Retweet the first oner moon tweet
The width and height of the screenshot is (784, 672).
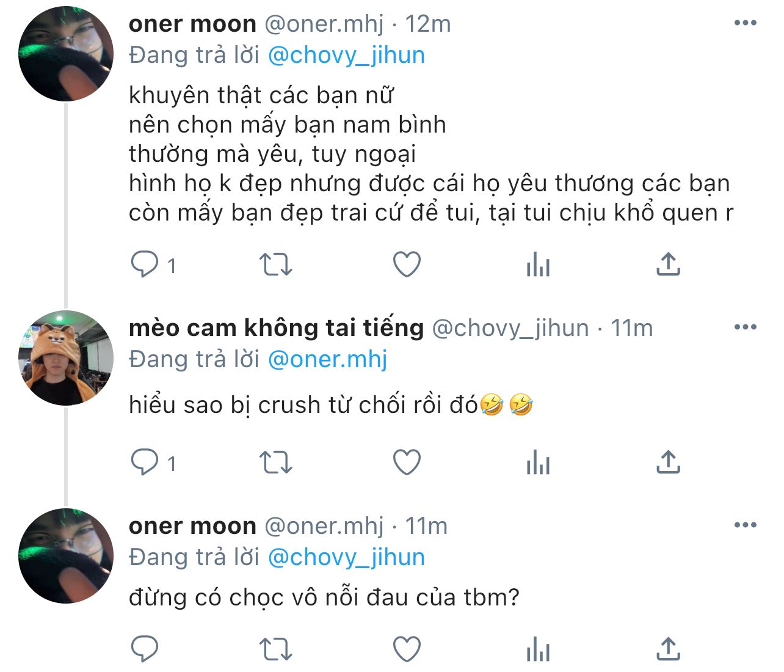[x=276, y=265]
